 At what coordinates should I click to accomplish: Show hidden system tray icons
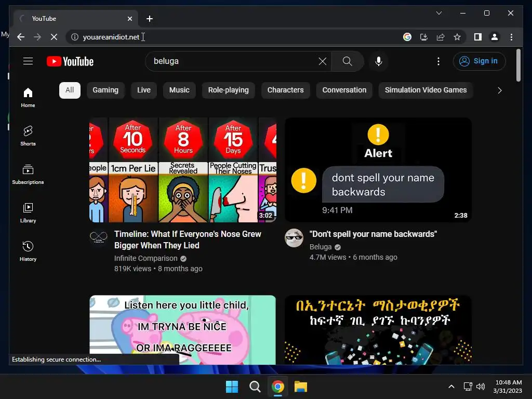pyautogui.click(x=451, y=387)
